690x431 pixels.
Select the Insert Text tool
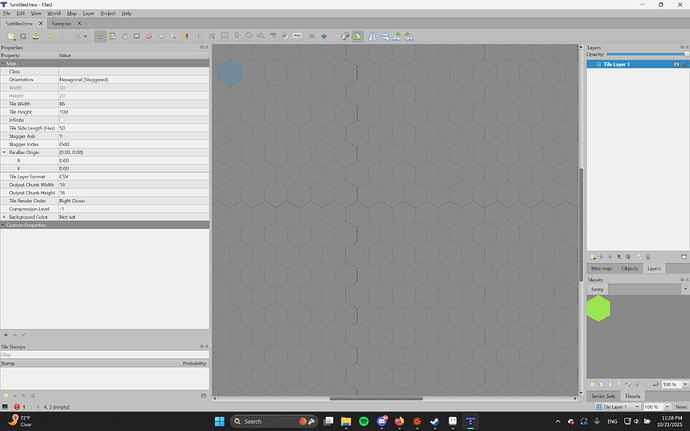click(x=297, y=37)
